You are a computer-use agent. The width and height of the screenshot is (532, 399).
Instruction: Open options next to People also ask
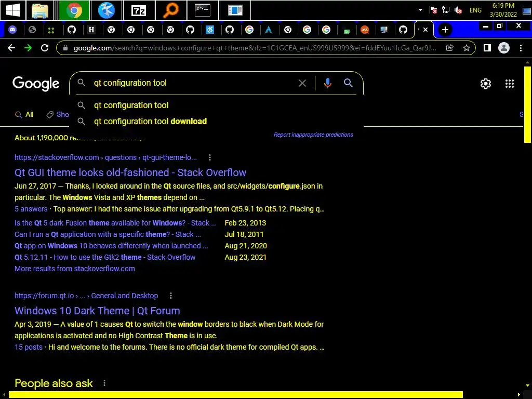104,383
